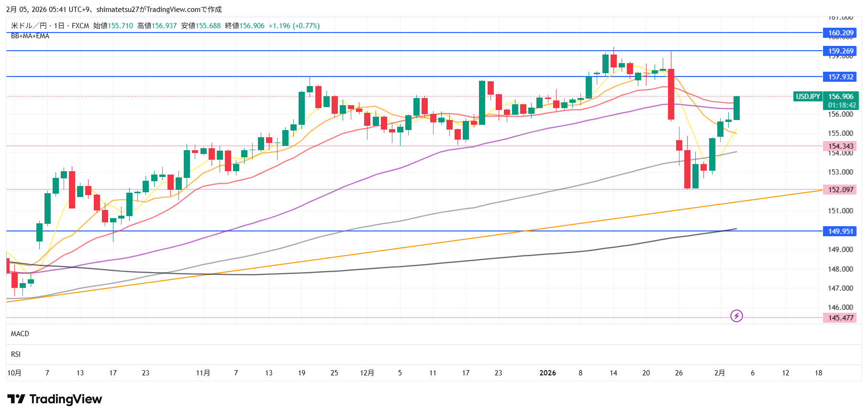
Task: Select the 157.932 horizontal line label
Action: tap(840, 77)
